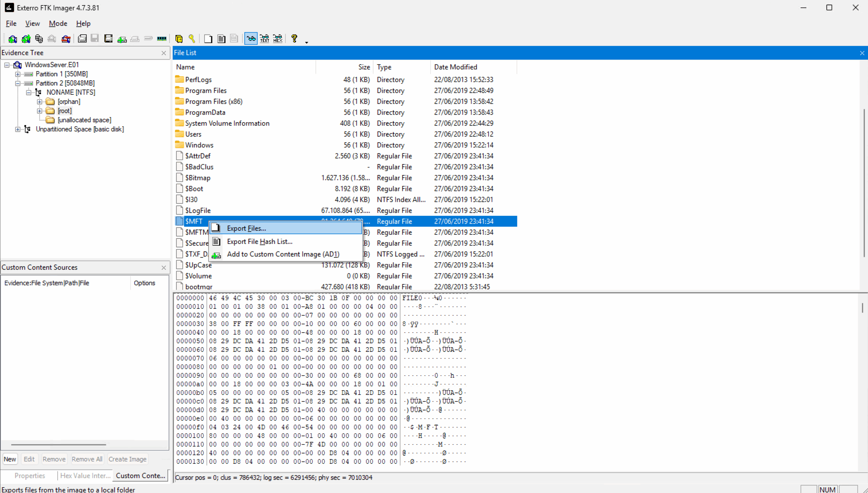The width and height of the screenshot is (868, 493).
Task: Choose Export File Hash List... from context menu
Action: pos(285,242)
